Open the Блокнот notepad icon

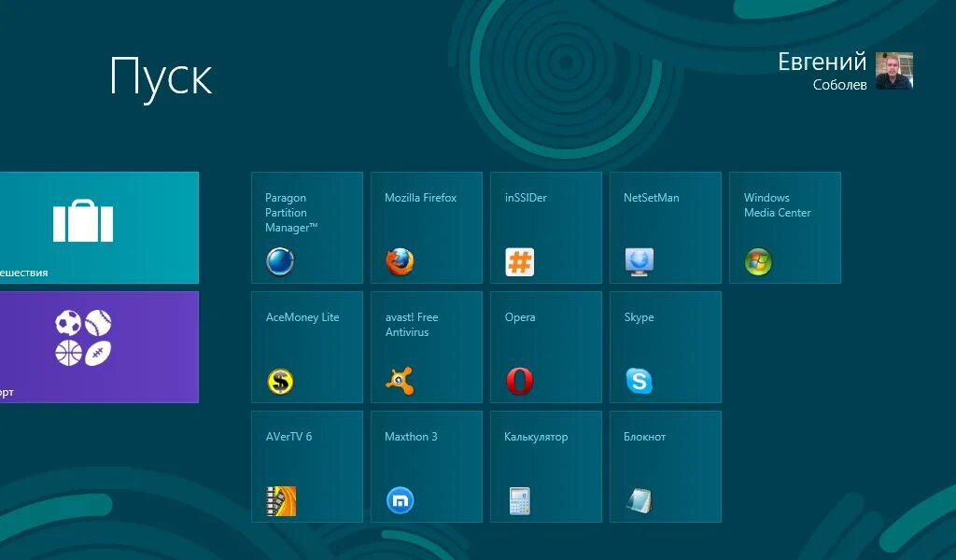(x=639, y=501)
